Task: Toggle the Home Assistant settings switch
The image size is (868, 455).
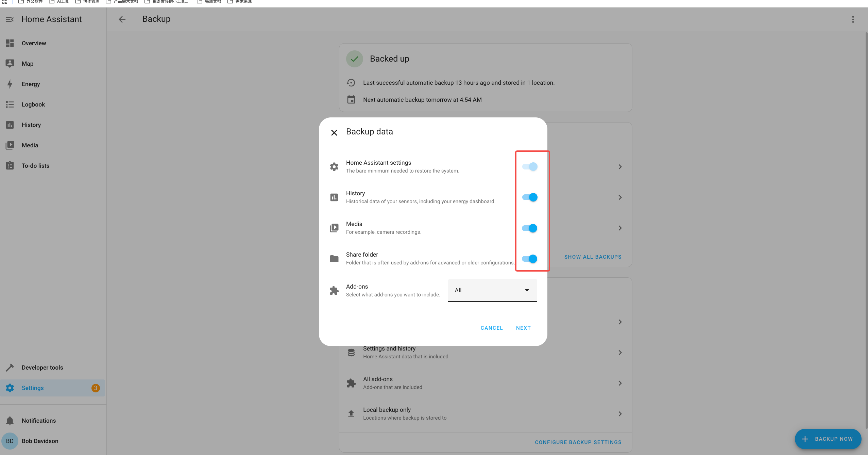Action: pyautogui.click(x=530, y=166)
